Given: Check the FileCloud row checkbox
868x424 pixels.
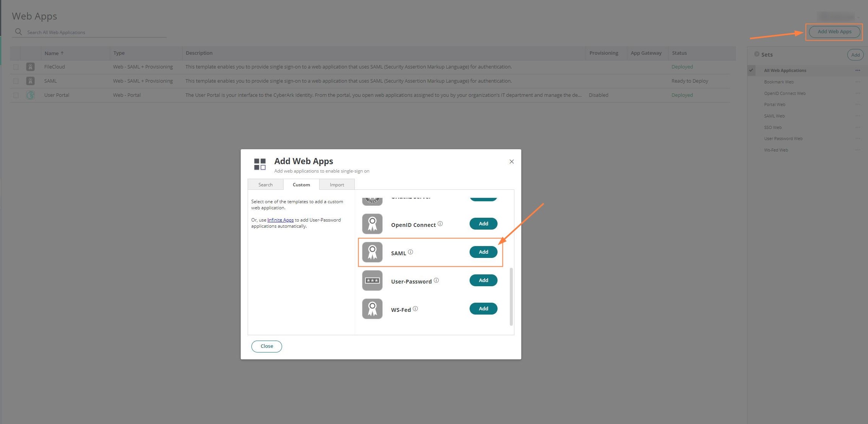Looking at the screenshot, I should [16, 67].
